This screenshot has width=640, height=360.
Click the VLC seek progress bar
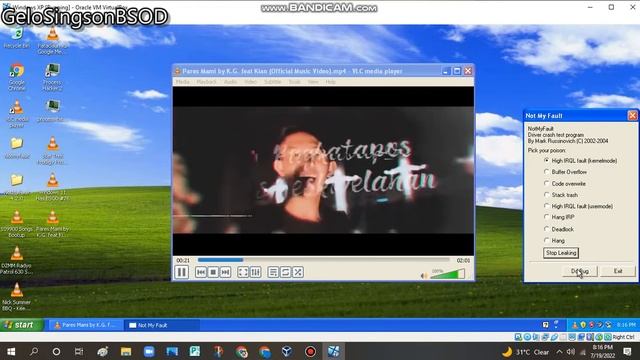(323, 260)
